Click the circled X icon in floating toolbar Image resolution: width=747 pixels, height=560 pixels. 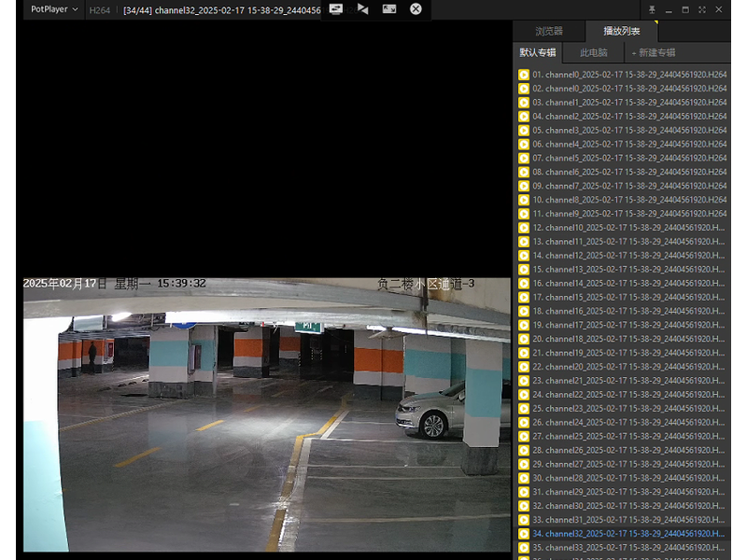pyautogui.click(x=416, y=9)
